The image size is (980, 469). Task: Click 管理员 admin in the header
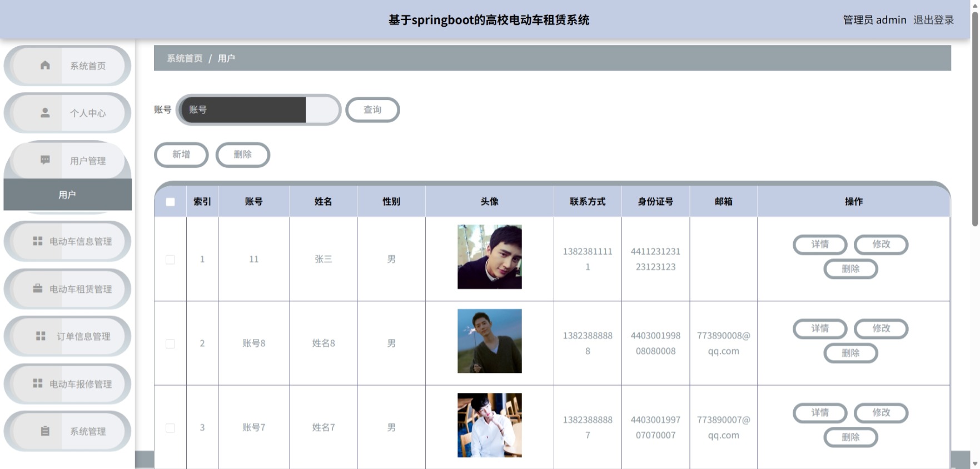(x=874, y=20)
